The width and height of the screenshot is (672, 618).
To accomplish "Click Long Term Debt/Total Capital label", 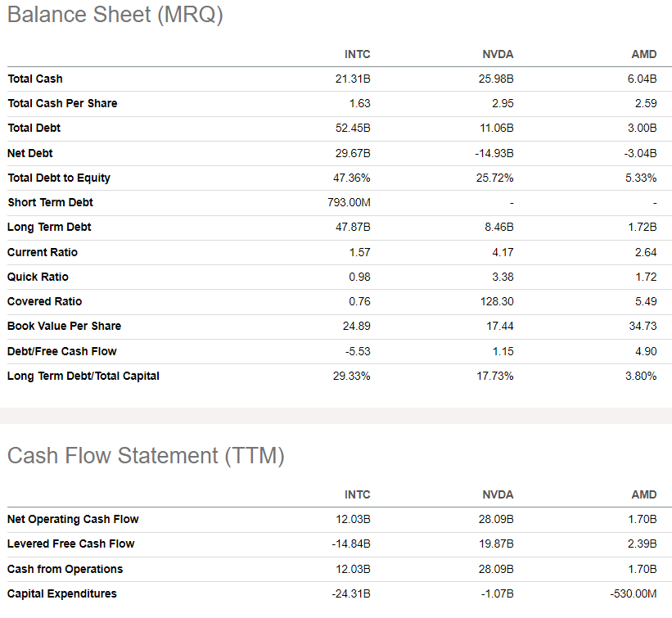I will pos(83,376).
